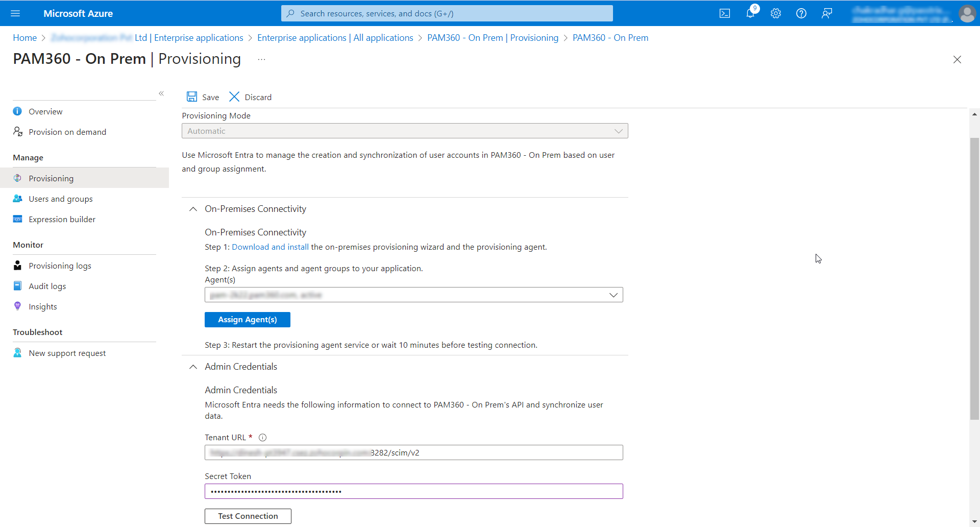Click the help question mark icon
980x527 pixels.
[x=801, y=14]
